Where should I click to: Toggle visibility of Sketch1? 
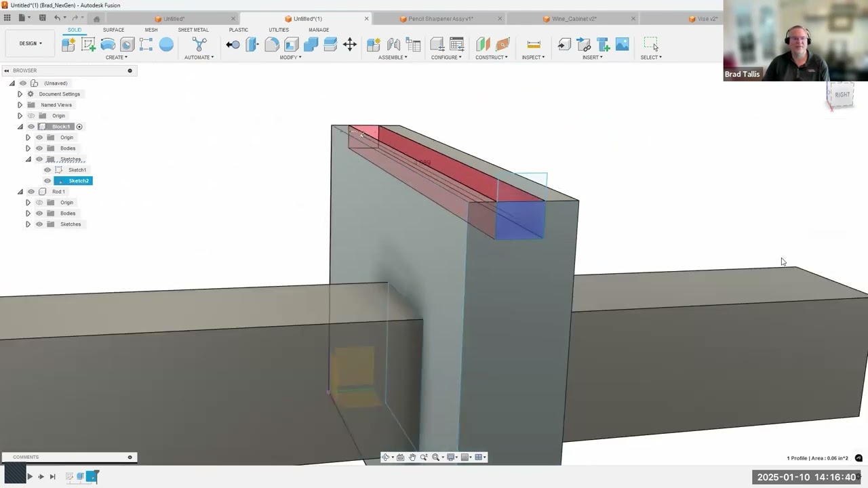[47, 170]
